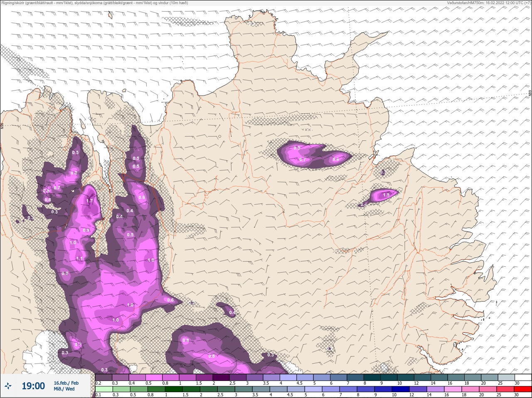Click the compass star icon beside 19:00
The image size is (532, 398).
coord(8,386)
